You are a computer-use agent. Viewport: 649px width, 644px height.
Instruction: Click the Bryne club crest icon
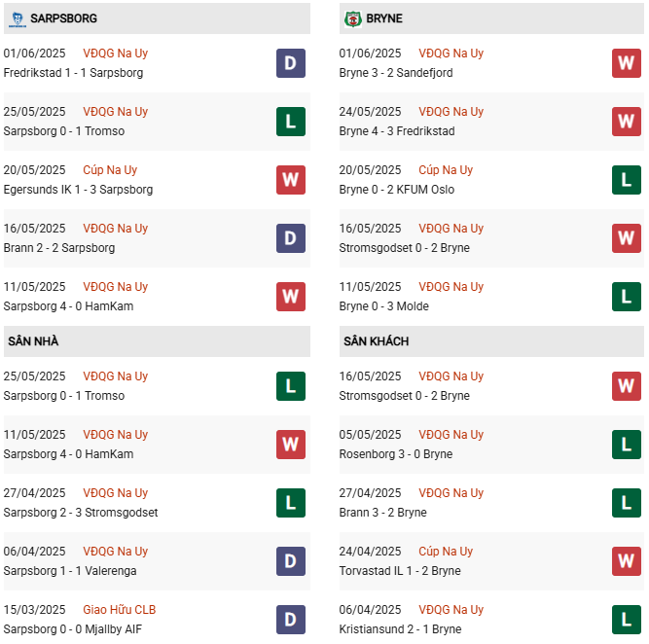[x=353, y=19]
